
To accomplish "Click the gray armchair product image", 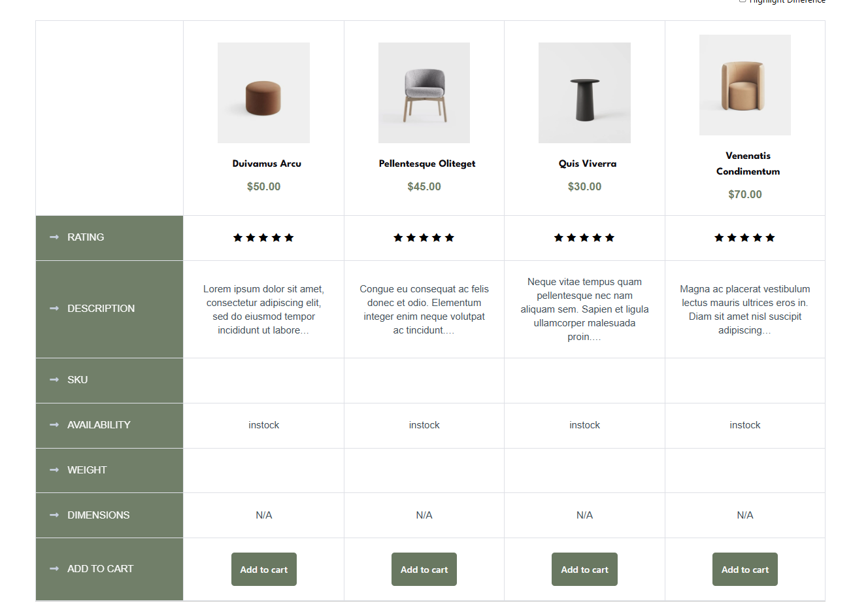I will [424, 93].
